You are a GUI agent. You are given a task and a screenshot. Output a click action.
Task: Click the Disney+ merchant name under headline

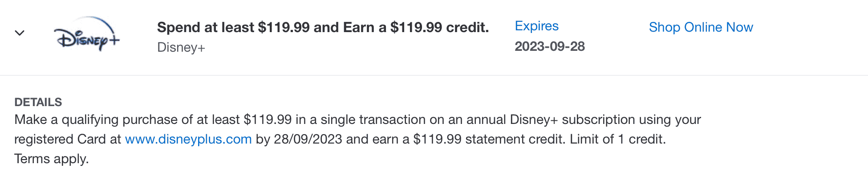coord(181,47)
